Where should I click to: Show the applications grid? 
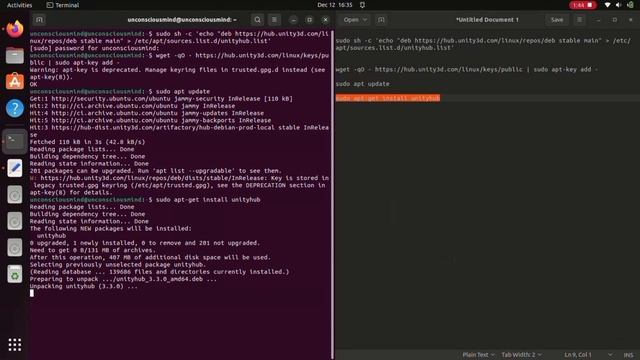pyautogui.click(x=15, y=345)
